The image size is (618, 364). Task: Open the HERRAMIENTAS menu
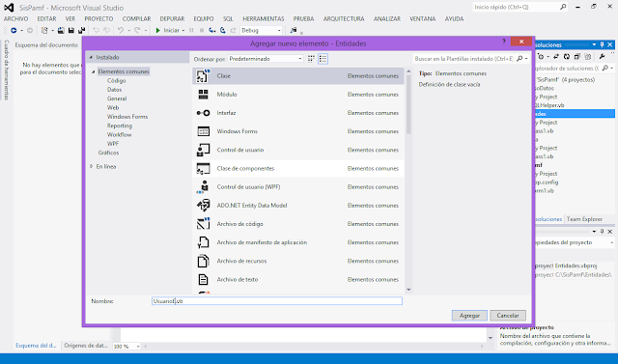pyautogui.click(x=264, y=18)
